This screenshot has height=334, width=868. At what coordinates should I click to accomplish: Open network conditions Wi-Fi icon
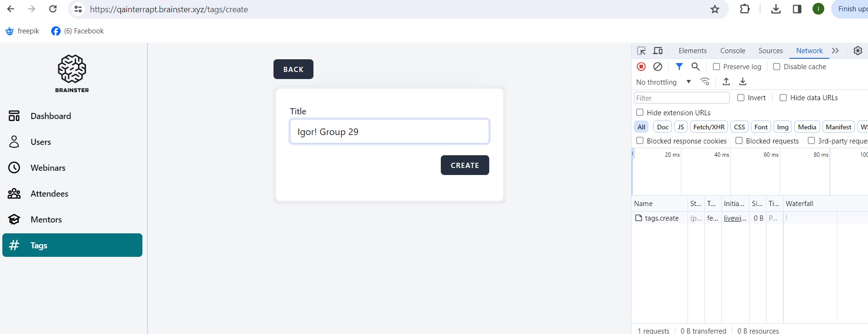[x=705, y=82]
